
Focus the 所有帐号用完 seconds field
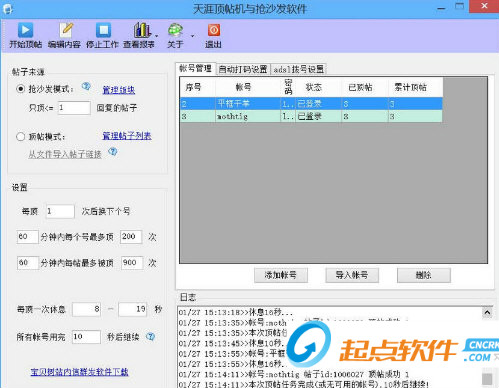(86, 337)
